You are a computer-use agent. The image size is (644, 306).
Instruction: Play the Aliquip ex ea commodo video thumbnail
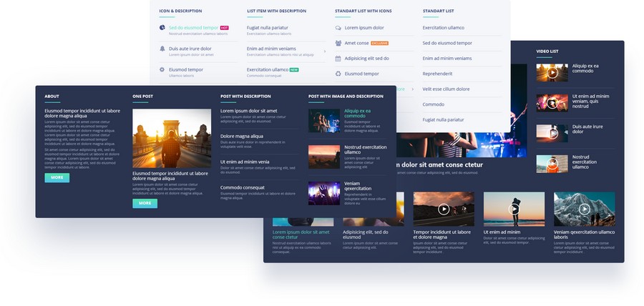point(552,72)
